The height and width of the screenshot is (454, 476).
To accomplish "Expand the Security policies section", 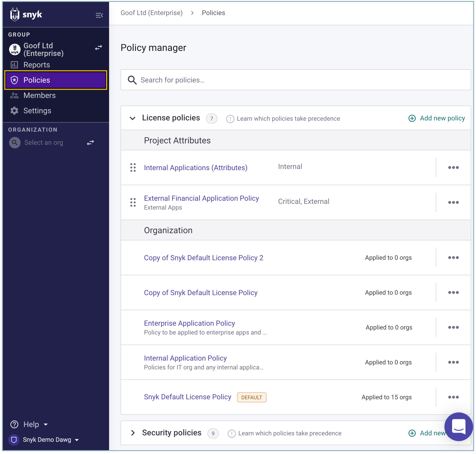I will click(133, 433).
